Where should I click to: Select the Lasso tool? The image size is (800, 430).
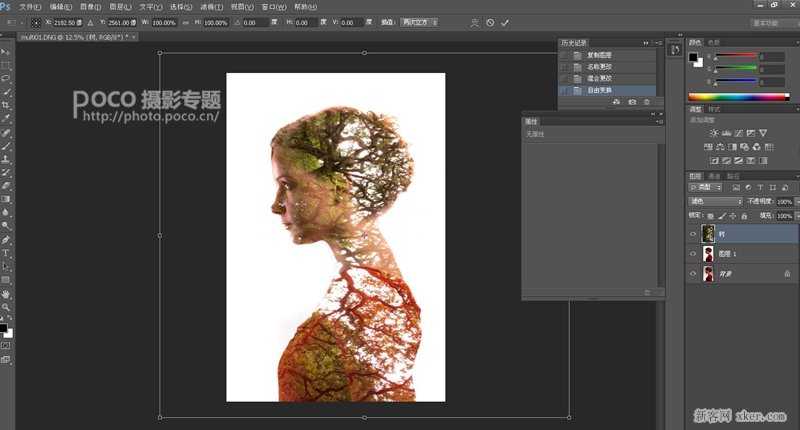pyautogui.click(x=6, y=78)
